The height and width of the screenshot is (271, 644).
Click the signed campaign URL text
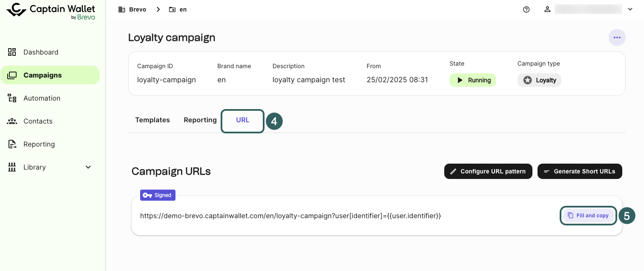point(290,216)
